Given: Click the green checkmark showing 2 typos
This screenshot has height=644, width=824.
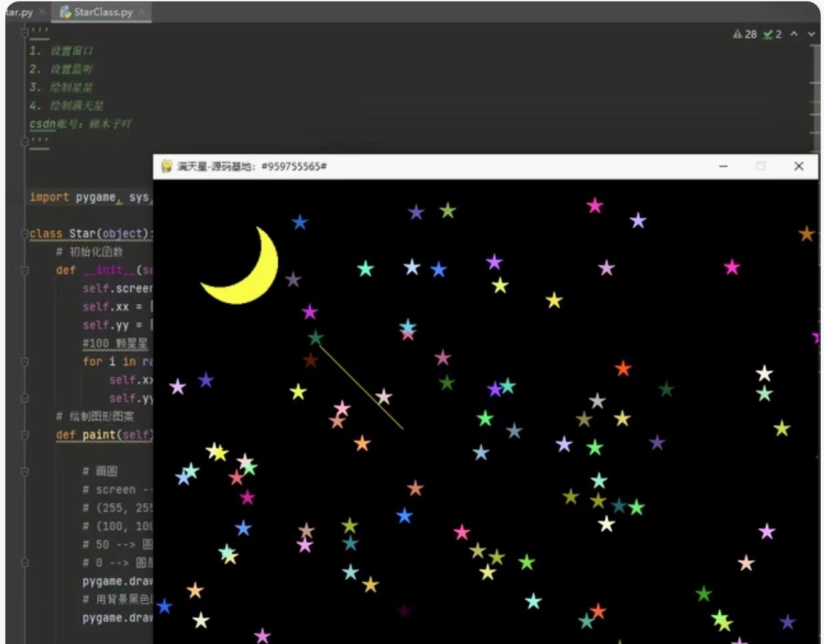Looking at the screenshot, I should click(772, 34).
